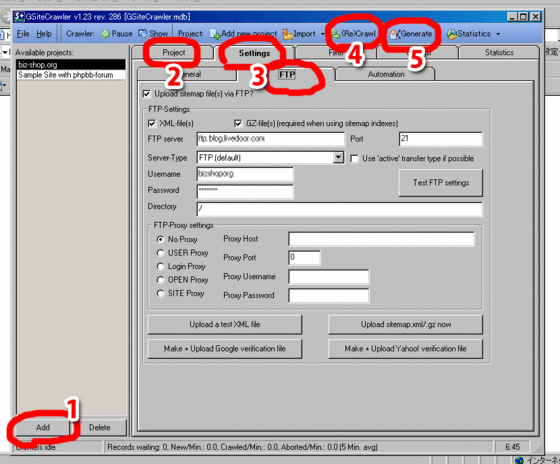This screenshot has width=560, height=464.
Task: Click the Proxy Host input field
Action: pos(381,239)
